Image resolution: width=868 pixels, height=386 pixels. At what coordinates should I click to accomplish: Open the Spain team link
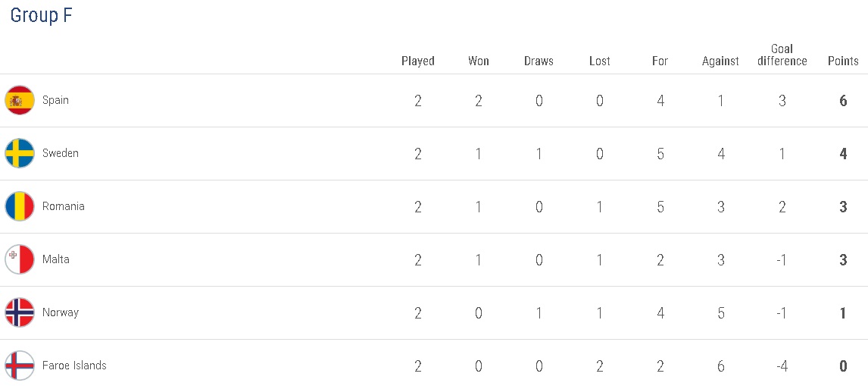click(55, 100)
